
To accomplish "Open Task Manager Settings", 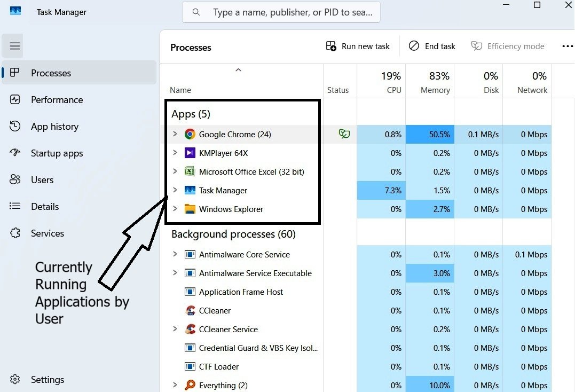I will 79,379.
